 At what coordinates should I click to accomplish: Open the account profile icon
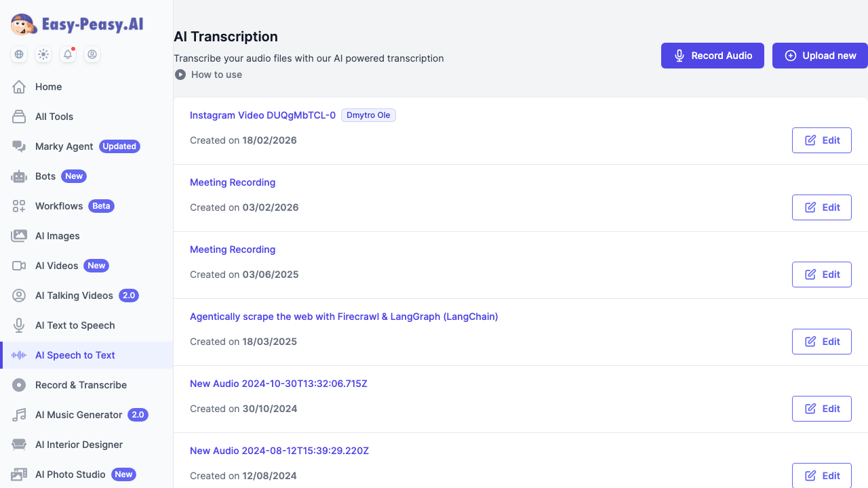coord(92,54)
